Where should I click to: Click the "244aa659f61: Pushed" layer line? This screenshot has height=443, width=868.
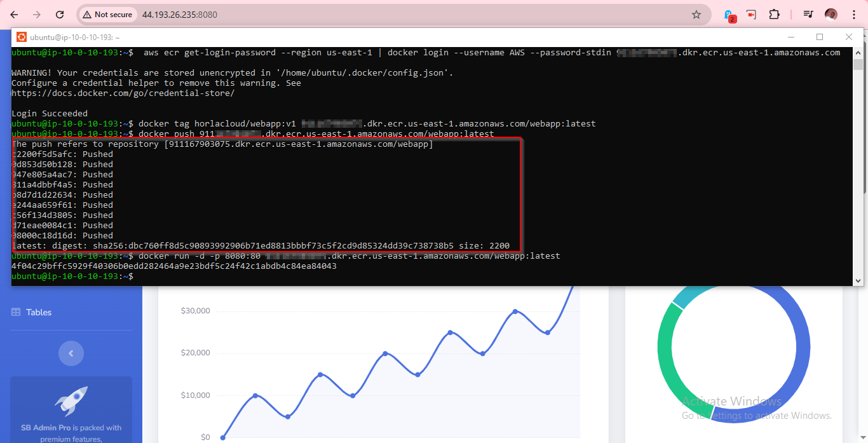[62, 205]
